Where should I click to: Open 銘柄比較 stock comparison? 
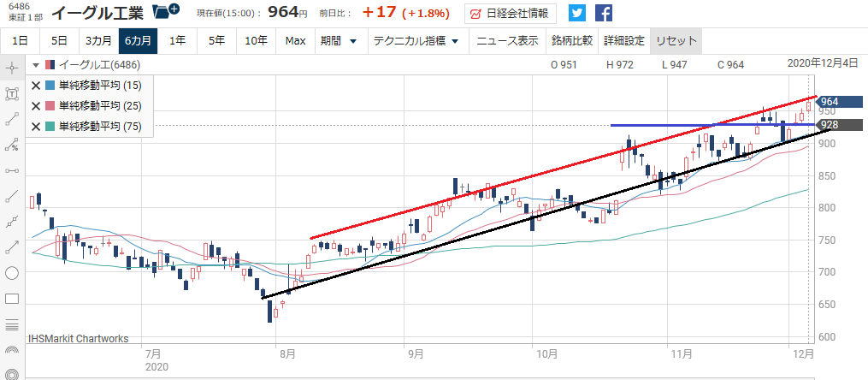point(572,40)
